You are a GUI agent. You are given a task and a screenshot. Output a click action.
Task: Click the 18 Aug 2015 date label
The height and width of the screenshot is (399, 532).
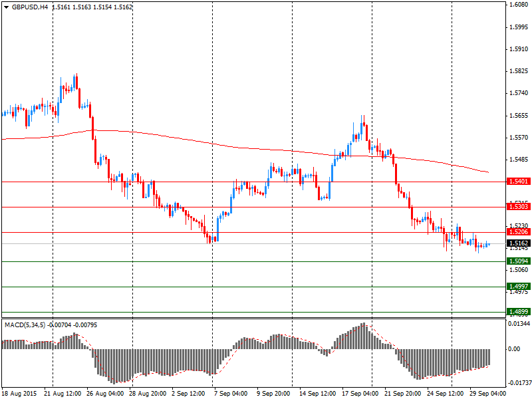(21, 394)
